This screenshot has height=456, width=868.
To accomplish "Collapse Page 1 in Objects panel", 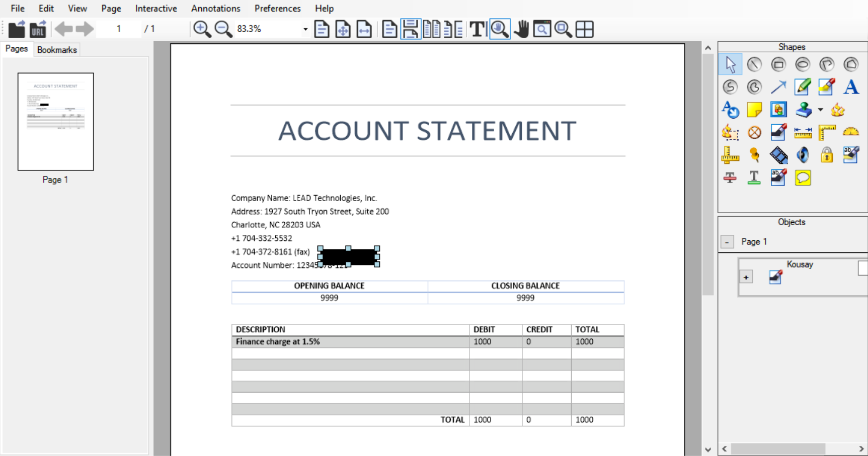I will pyautogui.click(x=727, y=242).
